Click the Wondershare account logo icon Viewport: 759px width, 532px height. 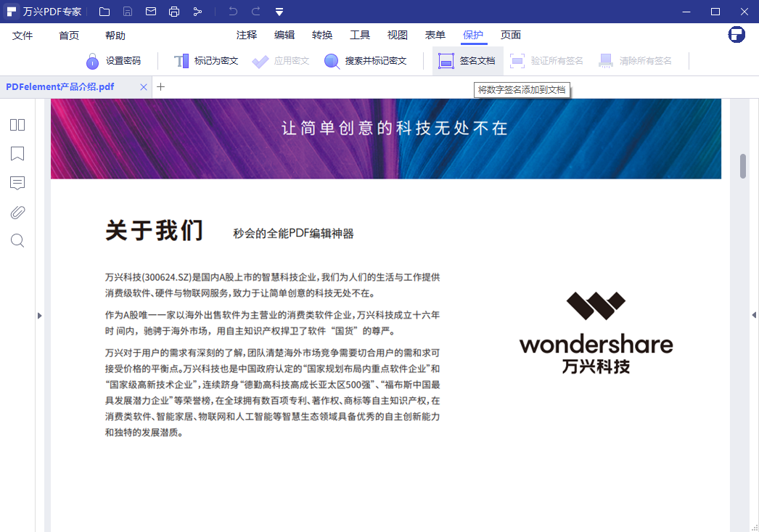737,34
